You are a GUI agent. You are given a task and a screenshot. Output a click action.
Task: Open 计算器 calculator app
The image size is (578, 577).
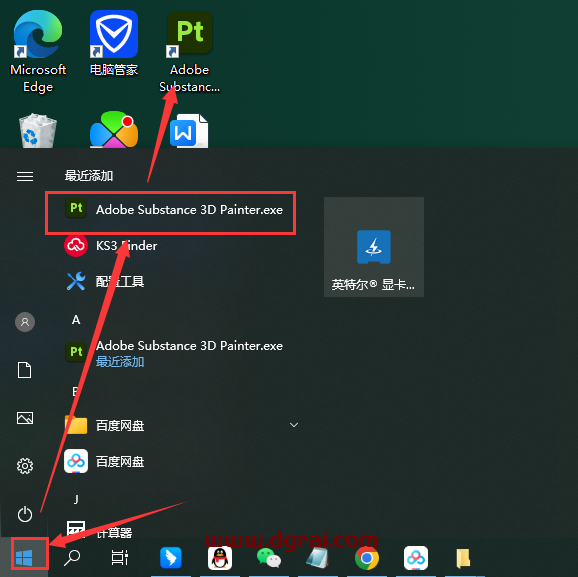(x=99, y=530)
